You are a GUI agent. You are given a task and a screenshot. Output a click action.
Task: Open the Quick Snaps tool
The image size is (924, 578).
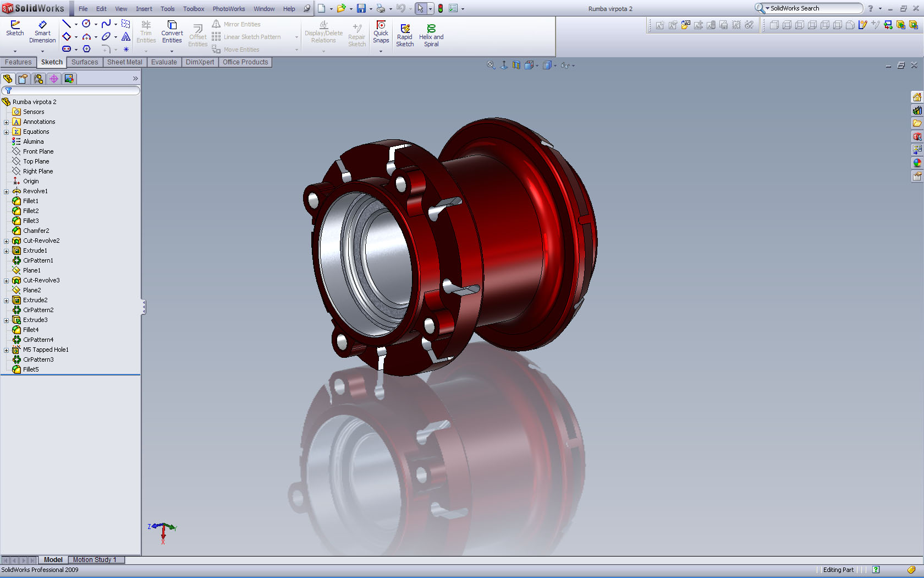381,32
